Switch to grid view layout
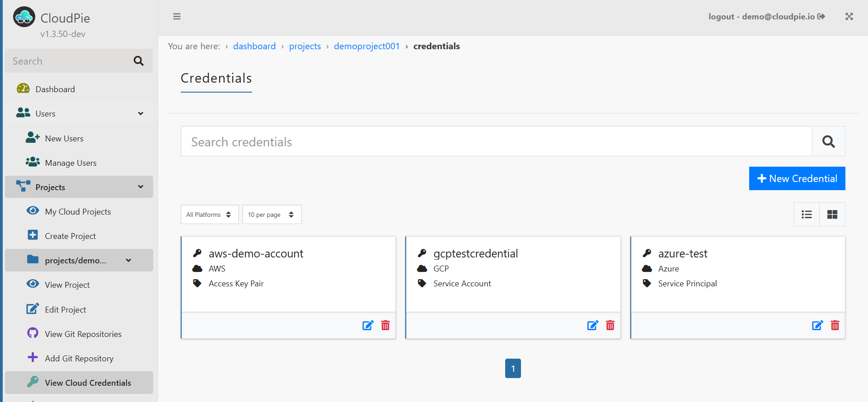Screen dimensions: 868x402 pyautogui.click(x=832, y=215)
